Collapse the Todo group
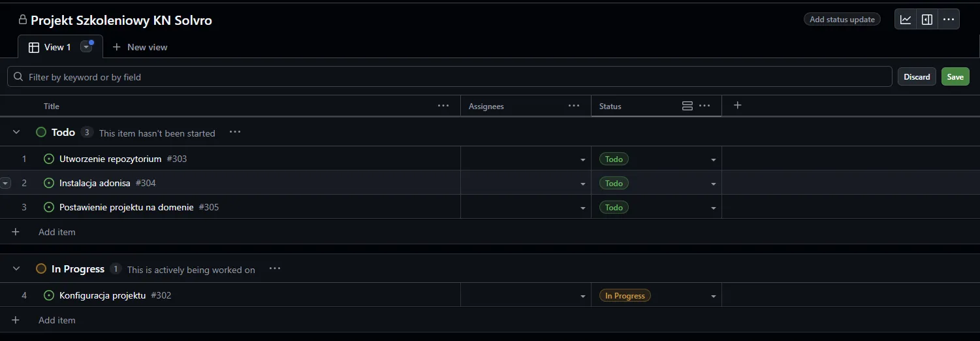 pyautogui.click(x=16, y=133)
